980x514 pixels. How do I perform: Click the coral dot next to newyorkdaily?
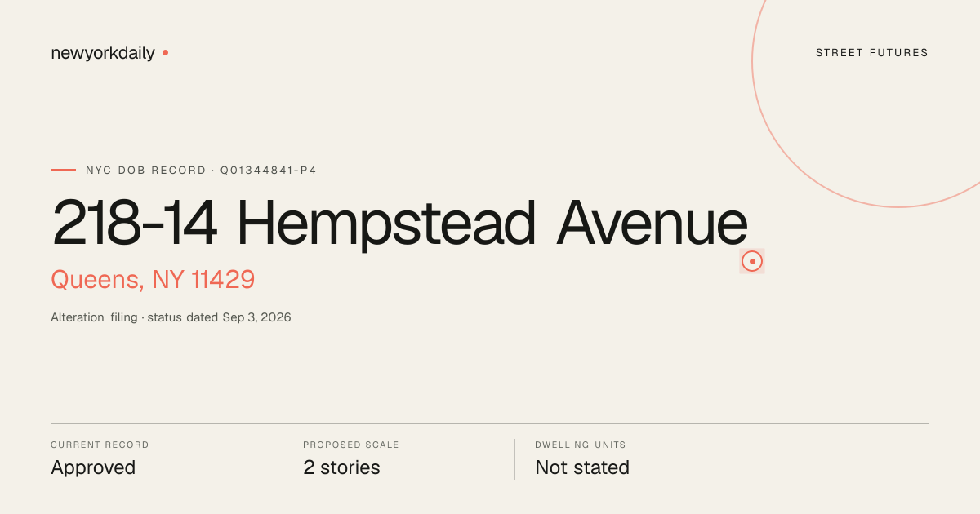click(165, 53)
